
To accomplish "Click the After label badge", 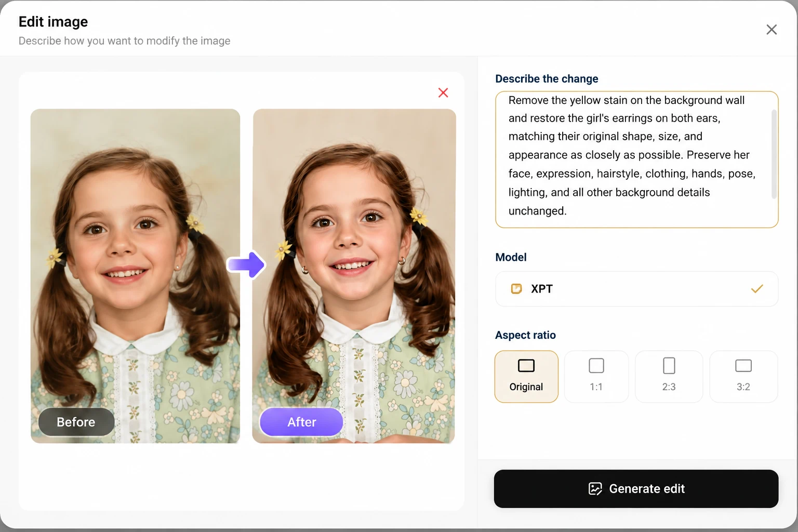I will coord(301,422).
